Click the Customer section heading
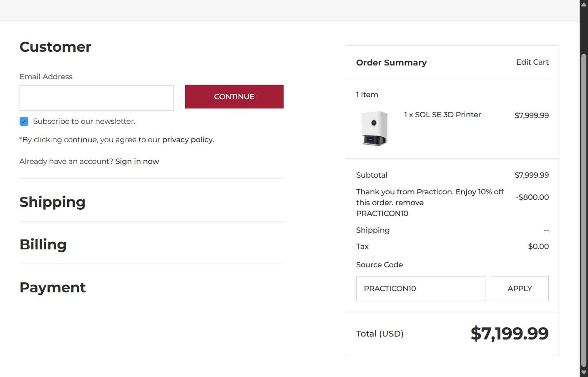588x377 pixels. point(55,47)
